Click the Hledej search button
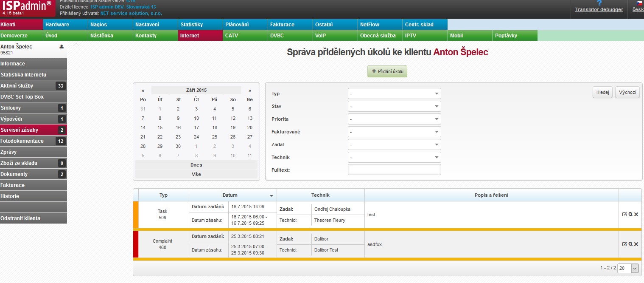This screenshot has width=644, height=283. pyautogui.click(x=602, y=92)
